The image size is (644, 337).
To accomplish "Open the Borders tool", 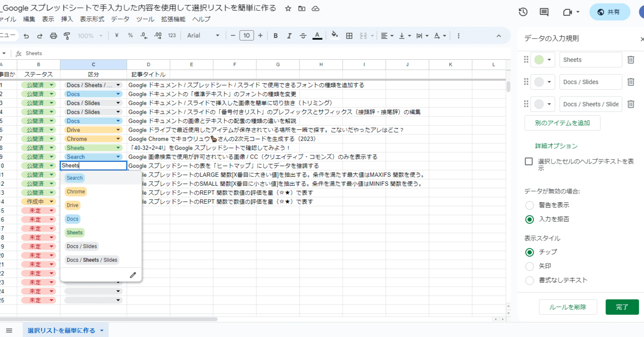I will click(349, 35).
